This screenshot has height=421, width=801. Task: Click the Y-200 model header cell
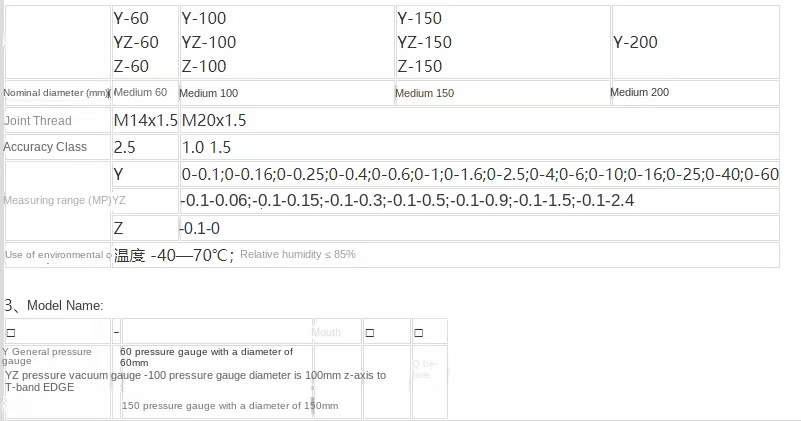click(x=695, y=42)
